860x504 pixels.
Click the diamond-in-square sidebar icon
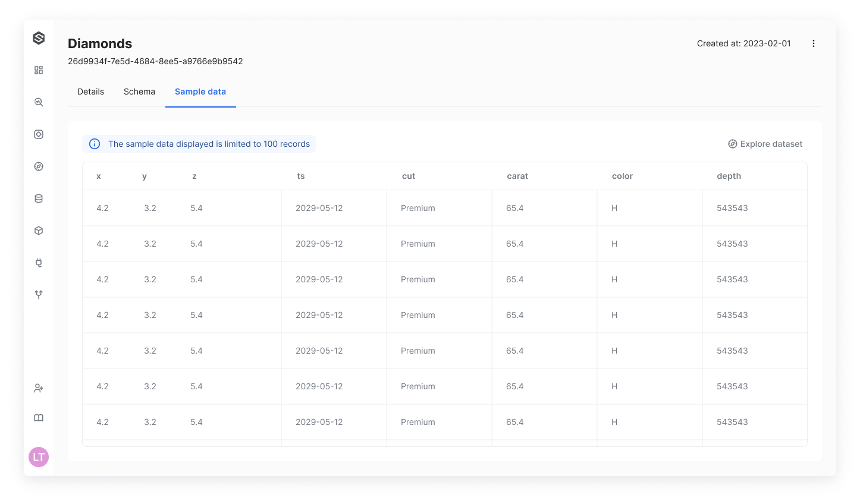click(39, 134)
